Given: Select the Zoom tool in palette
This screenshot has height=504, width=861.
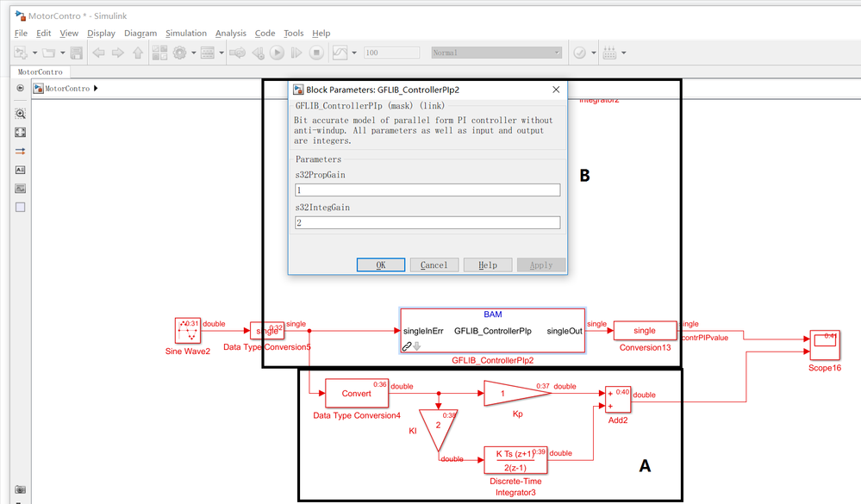Looking at the screenshot, I should pos(21,114).
